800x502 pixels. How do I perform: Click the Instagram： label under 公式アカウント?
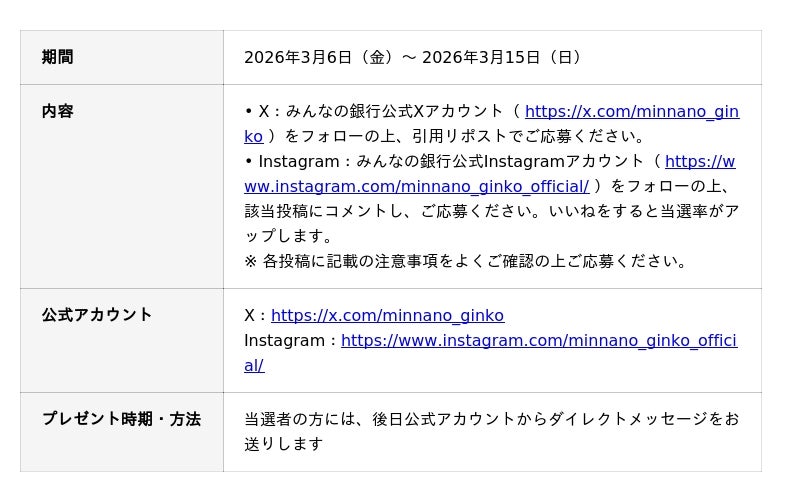point(291,341)
